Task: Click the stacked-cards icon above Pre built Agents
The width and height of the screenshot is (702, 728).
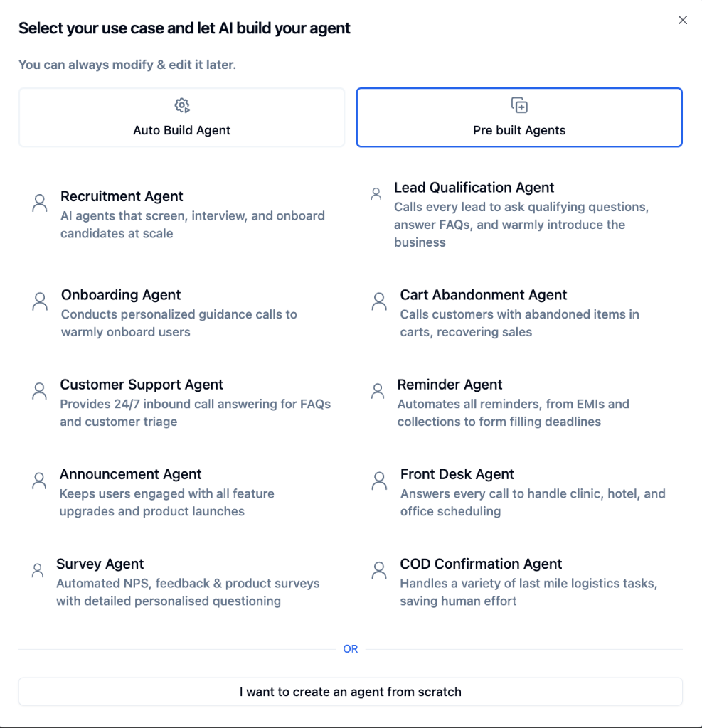Action: [519, 105]
